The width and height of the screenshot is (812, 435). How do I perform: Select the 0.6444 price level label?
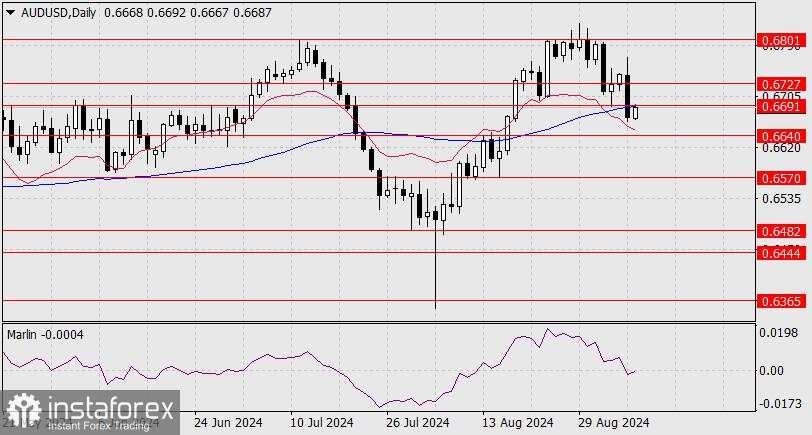click(780, 253)
